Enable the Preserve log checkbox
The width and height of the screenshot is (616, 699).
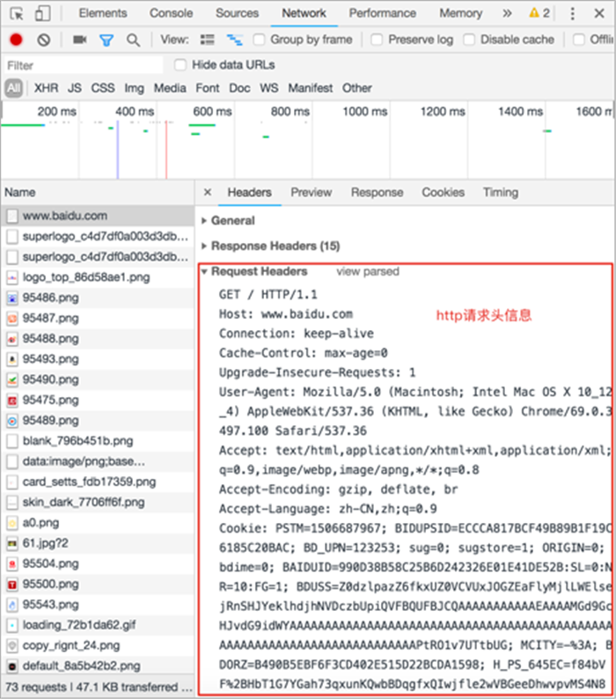click(377, 40)
